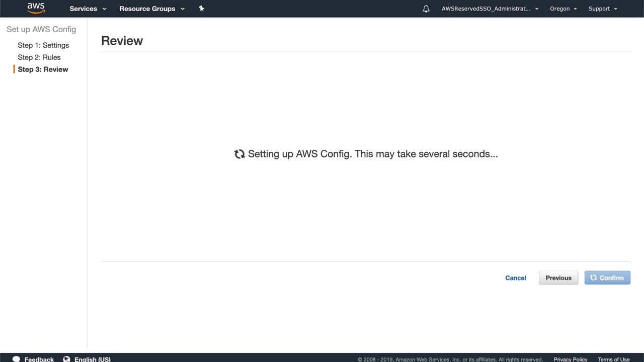The height and width of the screenshot is (362, 644).
Task: Click the spinning setup progress icon
Action: coord(239,154)
